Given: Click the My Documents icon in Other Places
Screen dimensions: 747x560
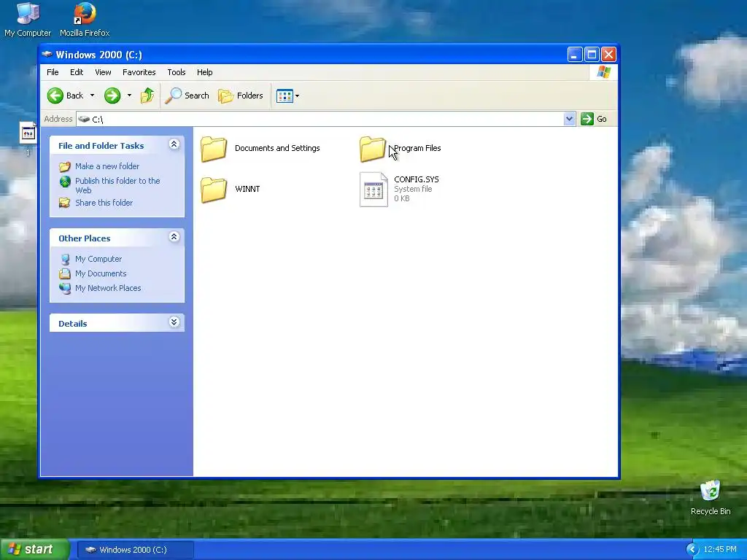Looking at the screenshot, I should click(x=65, y=274).
